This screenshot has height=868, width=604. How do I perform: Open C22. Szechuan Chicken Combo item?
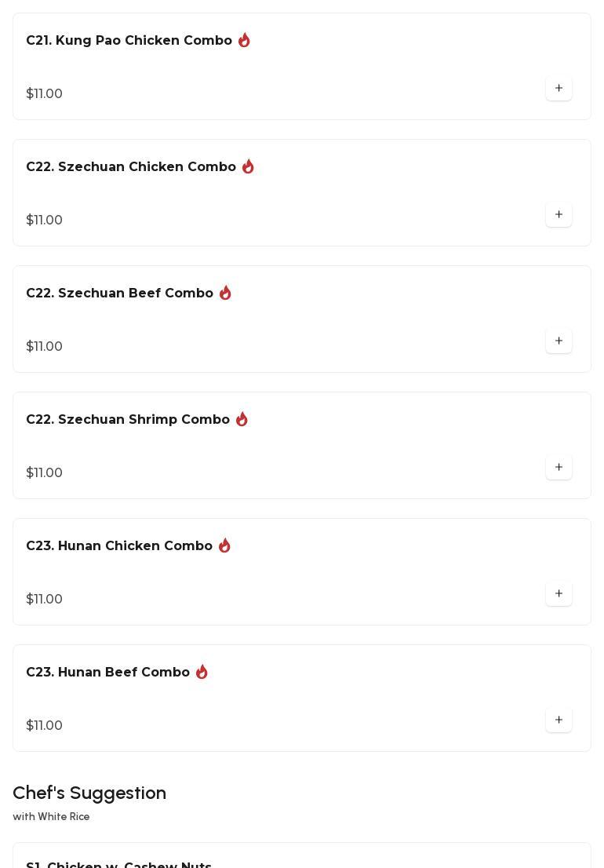(131, 167)
